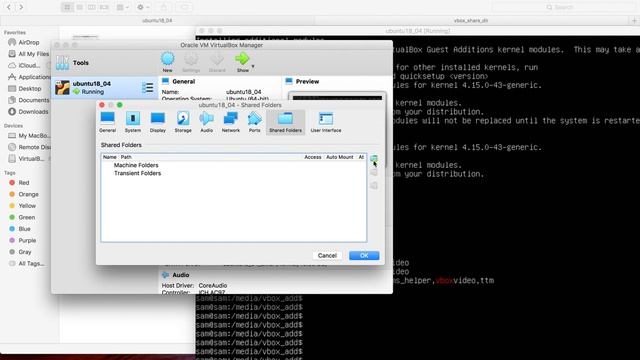Switch to the vbox_share_dir Finder tab
The width and height of the screenshot is (640, 360).
[471, 20]
